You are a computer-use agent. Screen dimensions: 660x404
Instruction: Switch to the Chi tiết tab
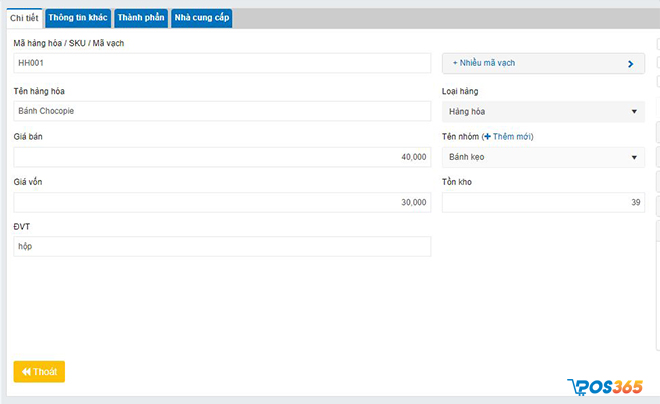click(x=24, y=18)
